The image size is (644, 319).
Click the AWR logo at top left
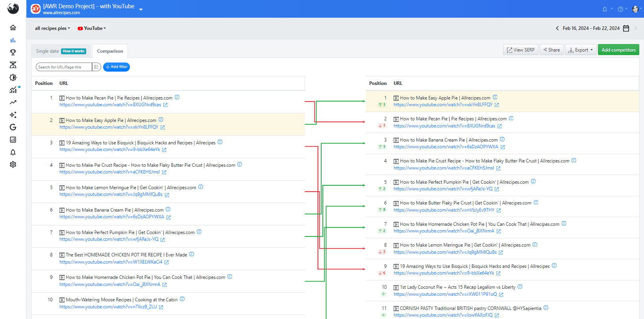(x=13, y=8)
